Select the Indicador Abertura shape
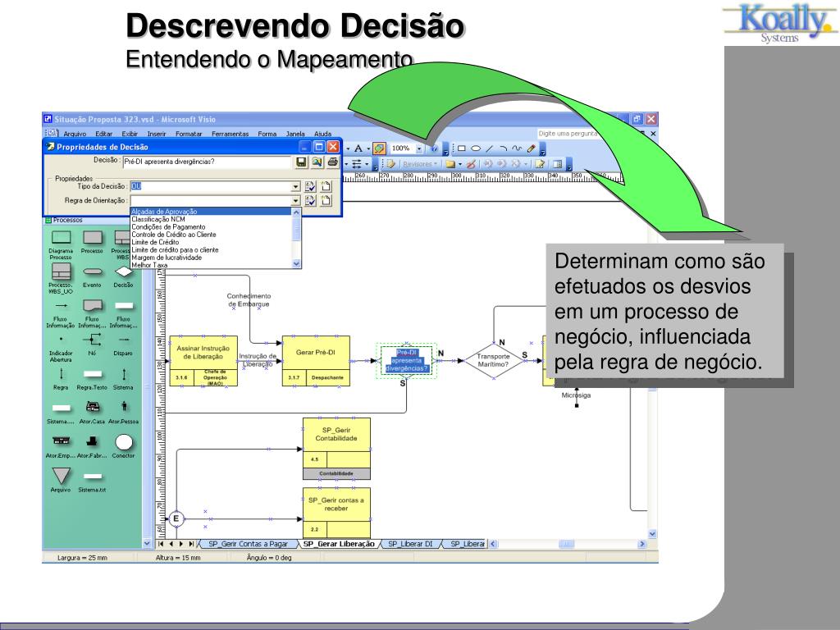Viewport: 840px width, 630px height. (x=61, y=339)
